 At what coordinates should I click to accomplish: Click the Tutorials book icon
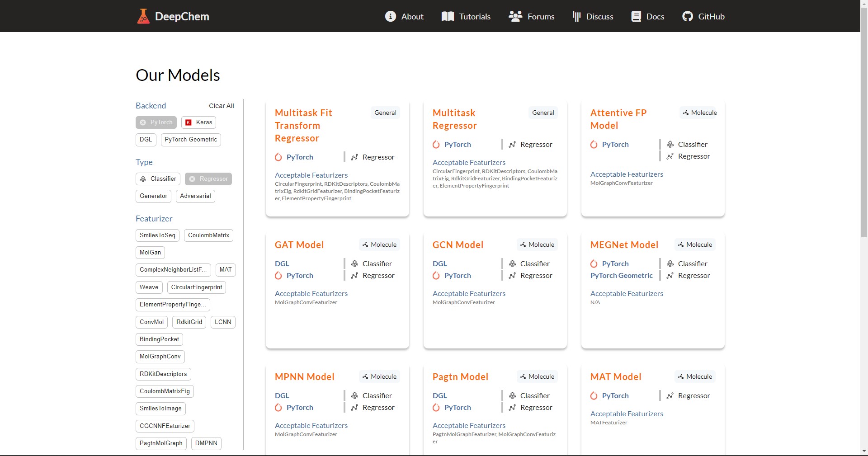(x=448, y=16)
